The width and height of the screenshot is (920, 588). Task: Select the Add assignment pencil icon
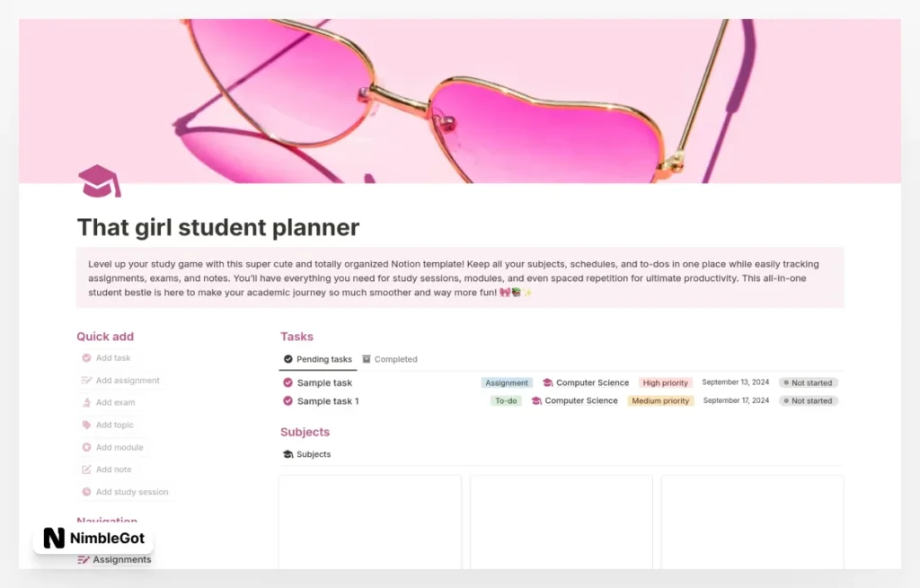pos(85,380)
